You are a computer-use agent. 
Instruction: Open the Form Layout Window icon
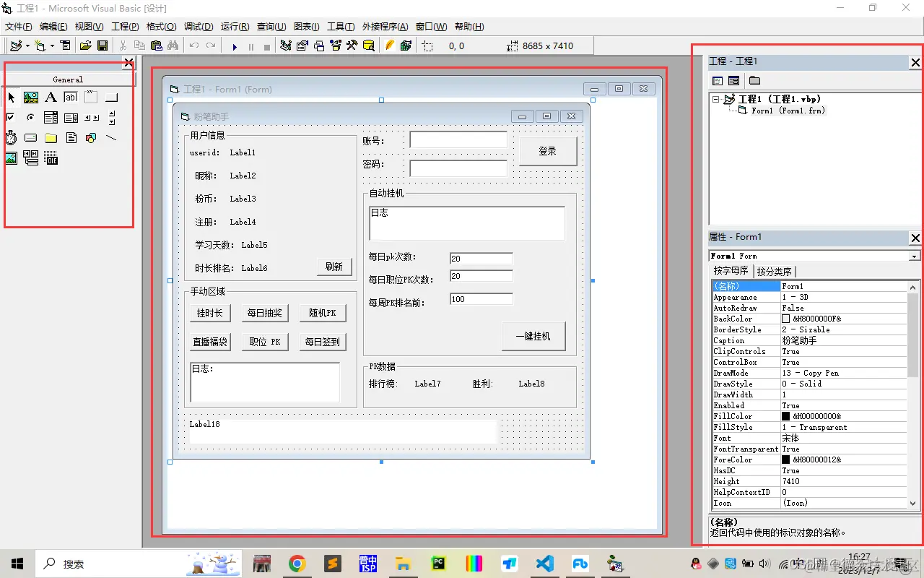coord(318,46)
